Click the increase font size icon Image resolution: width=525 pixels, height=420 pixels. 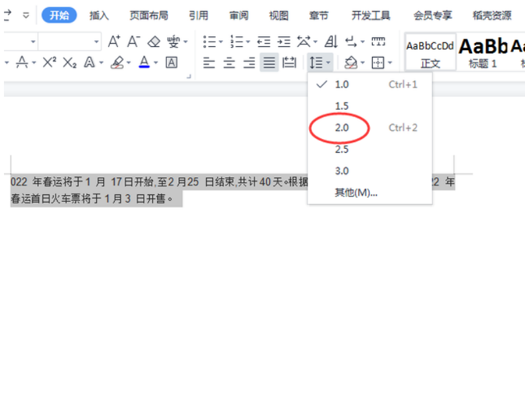point(114,42)
